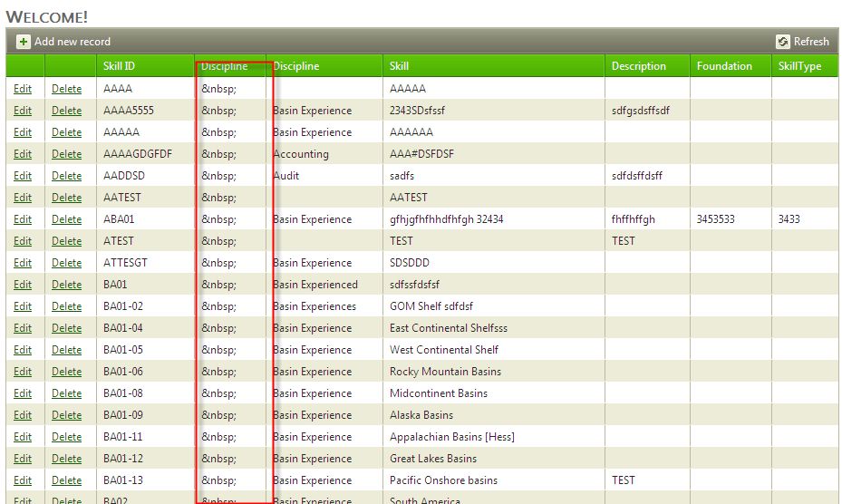Image resolution: width=842 pixels, height=504 pixels.
Task: Delete the BA01 record
Action: click(x=66, y=285)
